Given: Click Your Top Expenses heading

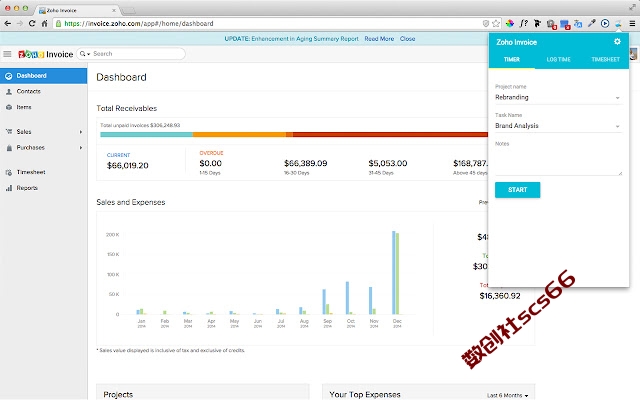Looking at the screenshot, I should click(x=365, y=395).
